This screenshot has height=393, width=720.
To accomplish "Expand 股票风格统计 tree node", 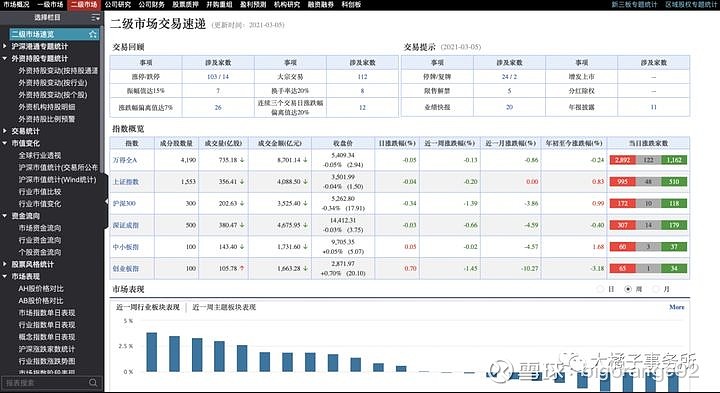I will [5, 264].
